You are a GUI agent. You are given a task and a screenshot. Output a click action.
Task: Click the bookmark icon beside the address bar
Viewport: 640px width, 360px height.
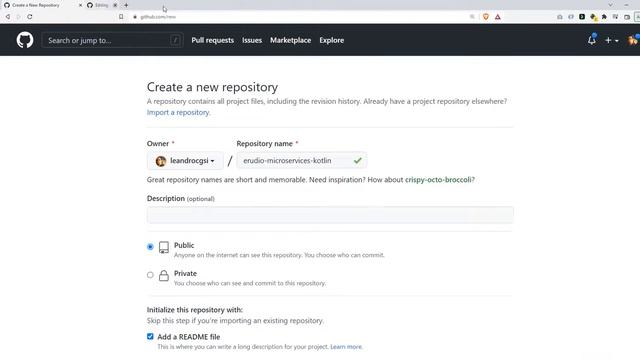pyautogui.click(x=121, y=17)
